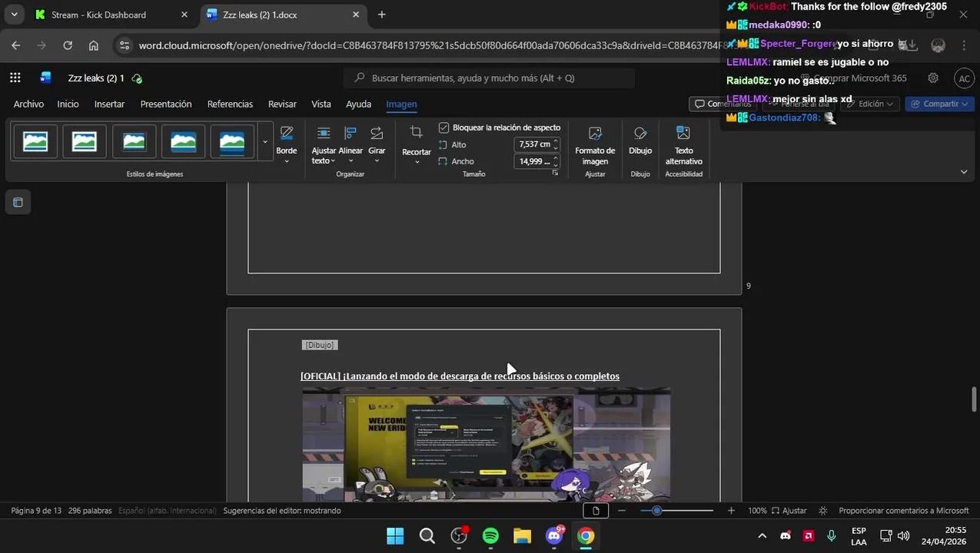The height and width of the screenshot is (553, 980).
Task: Switch to the Presentación tab
Action: pos(166,104)
